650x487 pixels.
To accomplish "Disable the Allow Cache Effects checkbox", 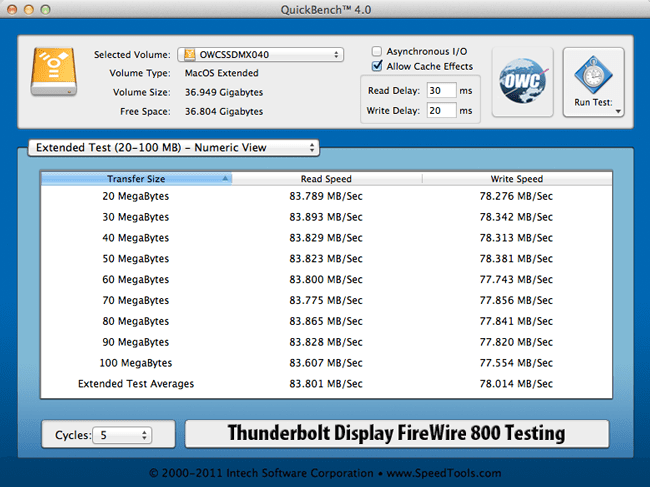I will 376,66.
